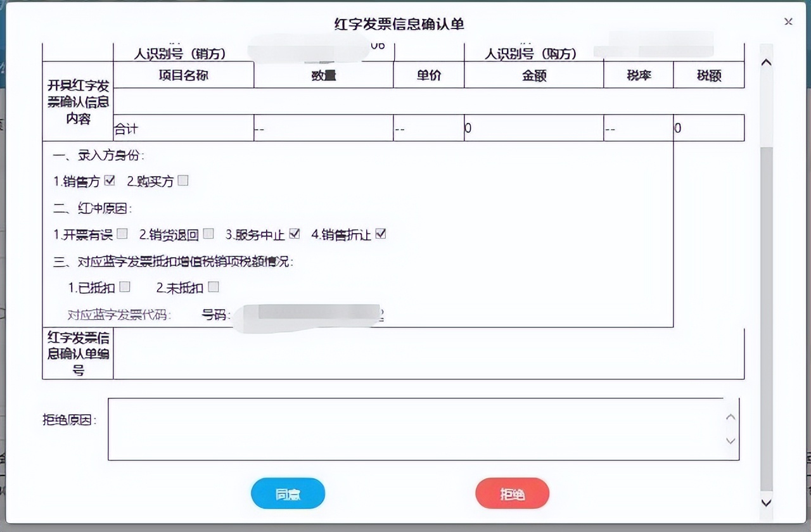Click the blue 同意 approve button
Screen dimensions: 811x532
click(x=288, y=493)
